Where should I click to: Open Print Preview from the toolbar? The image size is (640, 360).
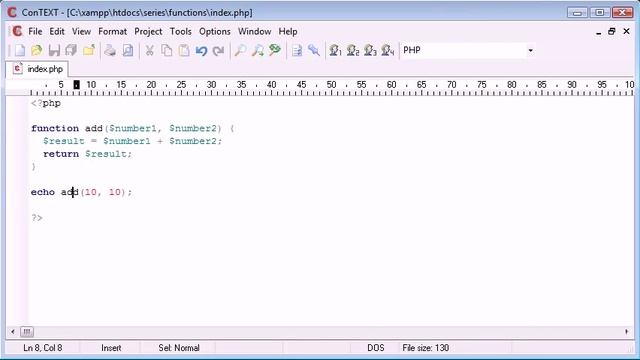128,51
